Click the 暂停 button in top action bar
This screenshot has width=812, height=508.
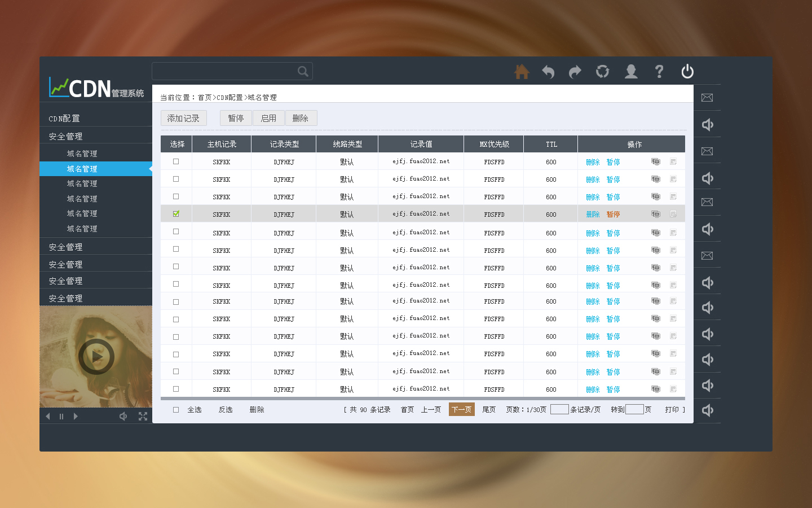pos(236,118)
